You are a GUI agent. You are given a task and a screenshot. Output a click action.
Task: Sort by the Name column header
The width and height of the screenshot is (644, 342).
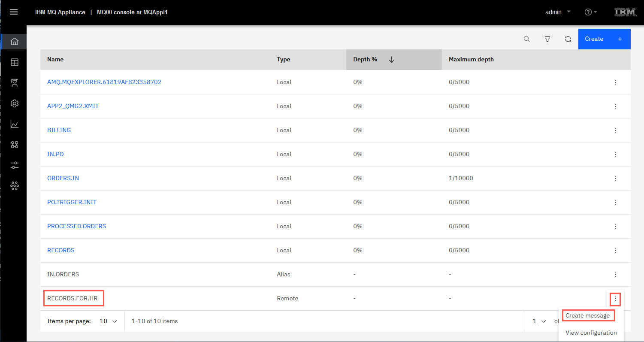pos(55,60)
